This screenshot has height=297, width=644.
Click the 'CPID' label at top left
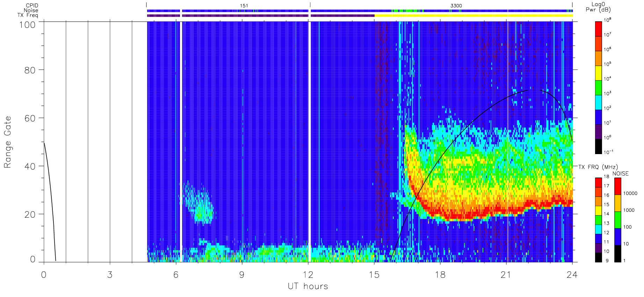pos(32,6)
